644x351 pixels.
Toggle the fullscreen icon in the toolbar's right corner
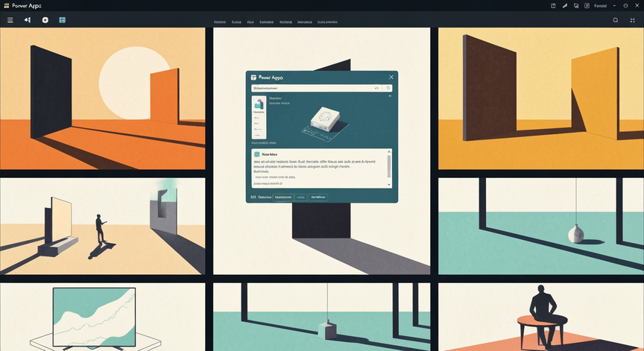pyautogui.click(x=633, y=20)
